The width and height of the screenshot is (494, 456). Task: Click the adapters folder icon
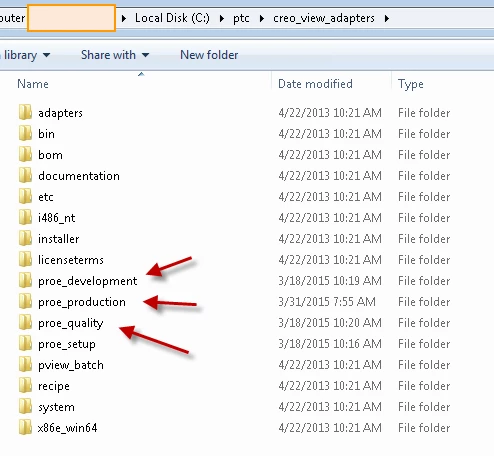click(x=25, y=112)
